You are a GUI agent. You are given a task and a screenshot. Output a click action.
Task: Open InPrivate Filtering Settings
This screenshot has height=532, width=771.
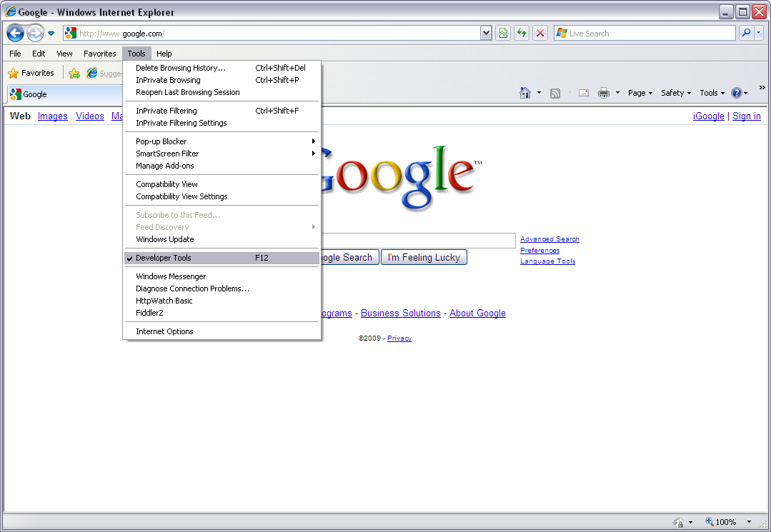click(222, 123)
